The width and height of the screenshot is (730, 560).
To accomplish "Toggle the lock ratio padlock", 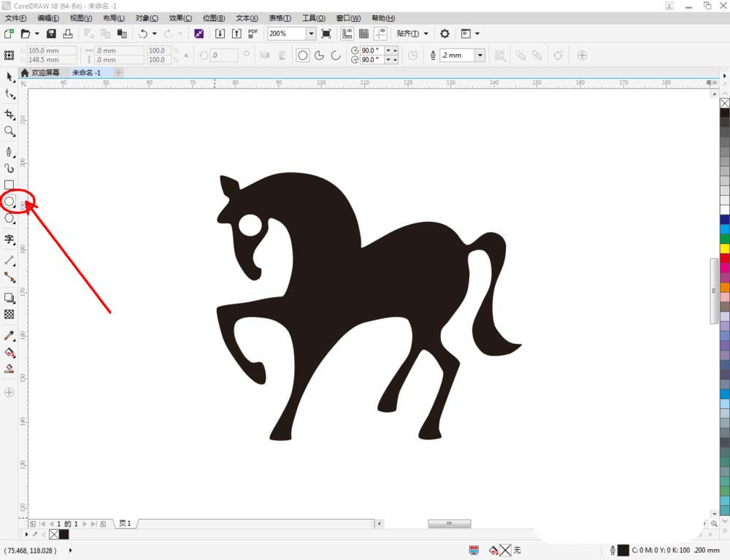I will (186, 55).
